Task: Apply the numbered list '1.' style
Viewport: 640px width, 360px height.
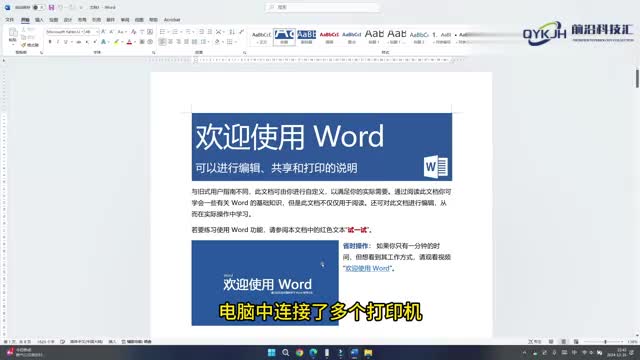Action: (x=441, y=37)
